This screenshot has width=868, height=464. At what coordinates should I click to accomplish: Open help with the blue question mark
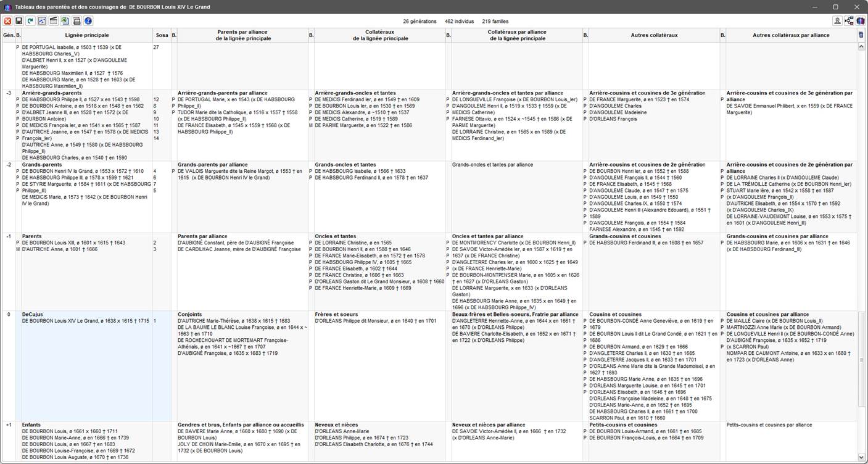pyautogui.click(x=88, y=21)
